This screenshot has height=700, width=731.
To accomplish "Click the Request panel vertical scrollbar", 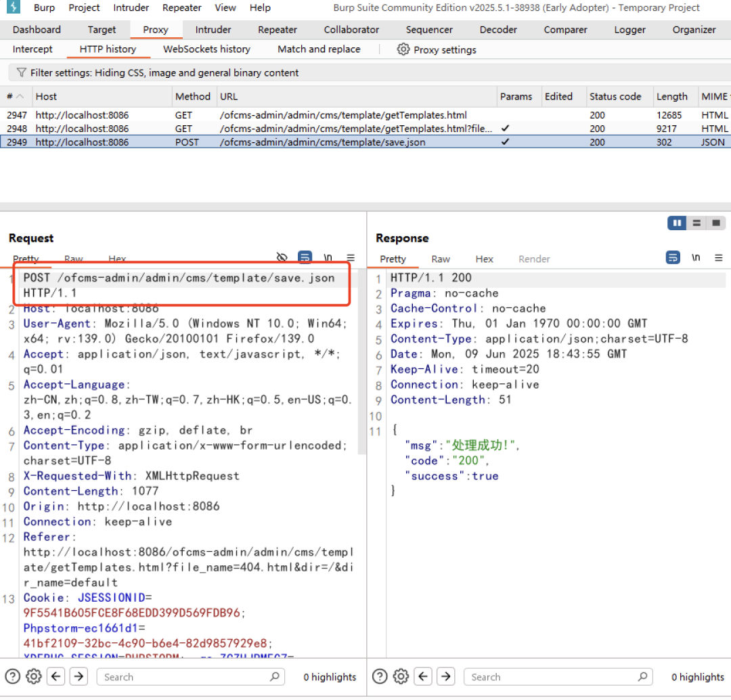I will tap(361, 361).
